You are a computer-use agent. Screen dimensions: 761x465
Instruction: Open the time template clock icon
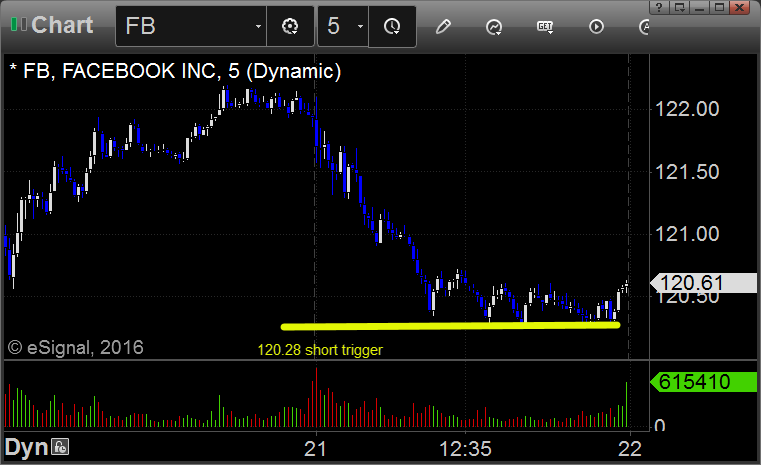pos(392,26)
